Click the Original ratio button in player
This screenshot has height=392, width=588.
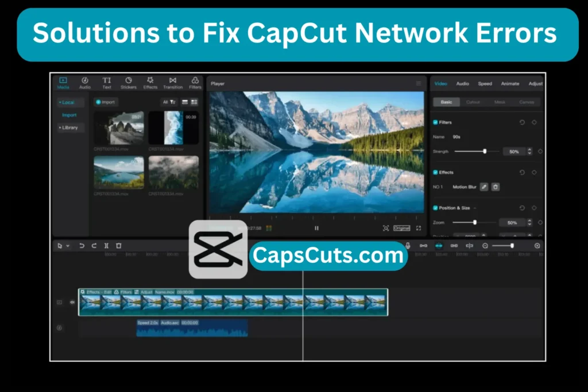[401, 228]
